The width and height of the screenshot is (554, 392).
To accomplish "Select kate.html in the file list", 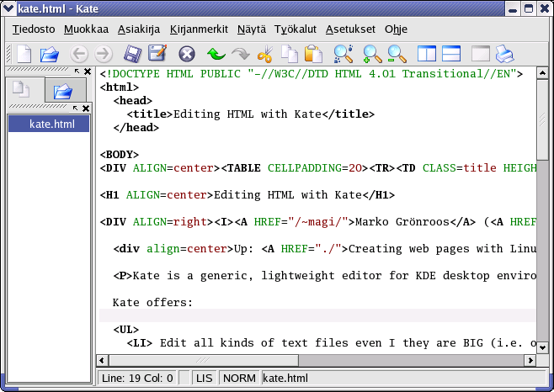I will (x=51, y=124).
